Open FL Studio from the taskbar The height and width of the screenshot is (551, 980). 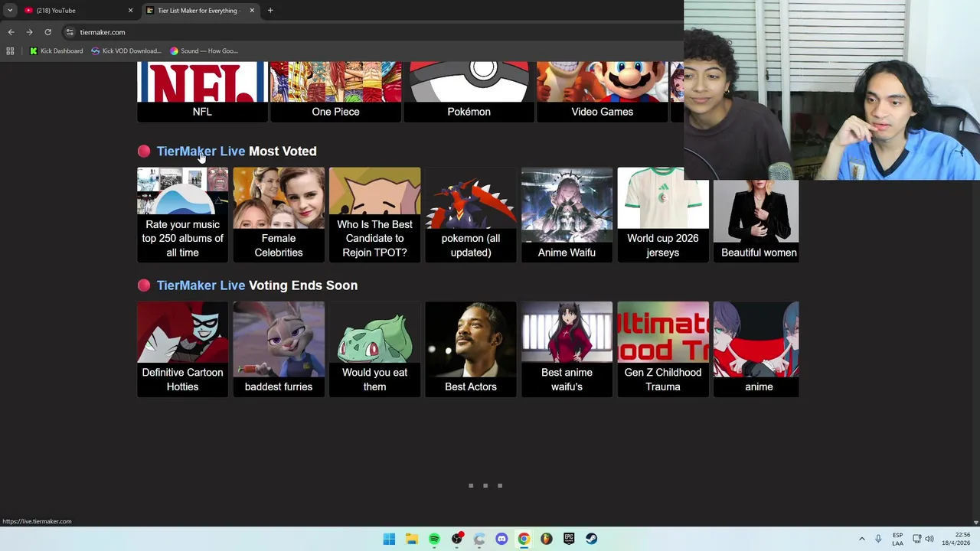pyautogui.click(x=546, y=539)
